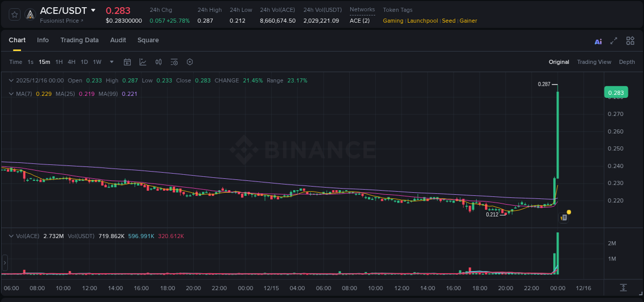Open the Ai assistant feature
Image resolution: width=644 pixels, height=302 pixels.
coord(598,41)
